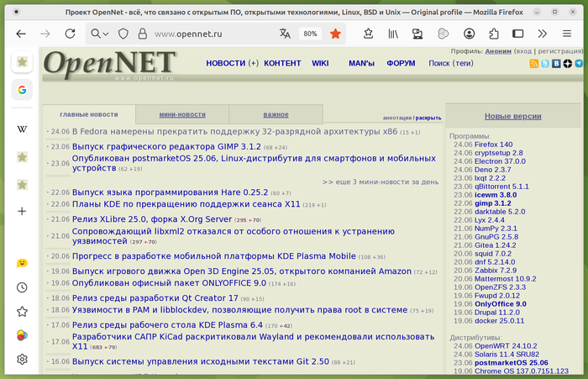588x379 pixels.
Task: Select the главные новости tab
Action: point(89,114)
